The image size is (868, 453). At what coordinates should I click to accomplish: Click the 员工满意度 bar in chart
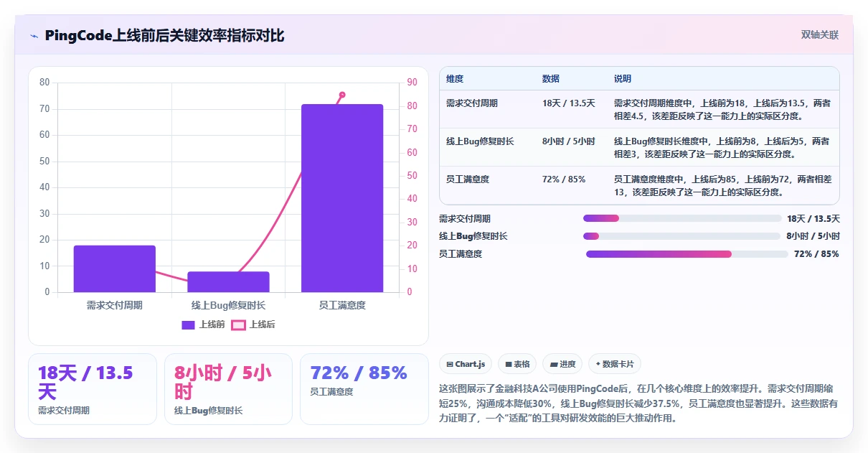tap(342, 198)
